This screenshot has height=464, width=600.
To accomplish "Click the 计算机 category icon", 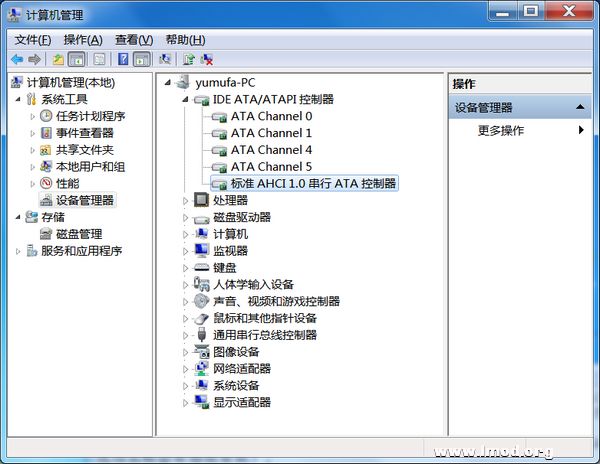I will 201,234.
